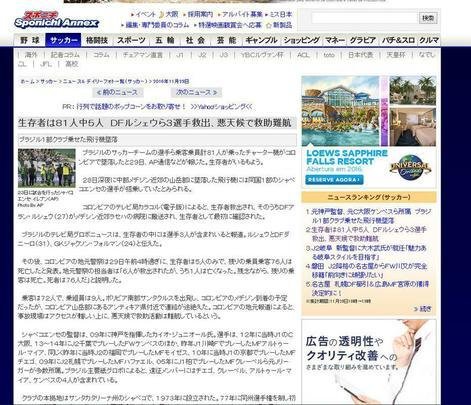Open the ギャンブル tab
The image size is (471, 405).
pos(261,40)
